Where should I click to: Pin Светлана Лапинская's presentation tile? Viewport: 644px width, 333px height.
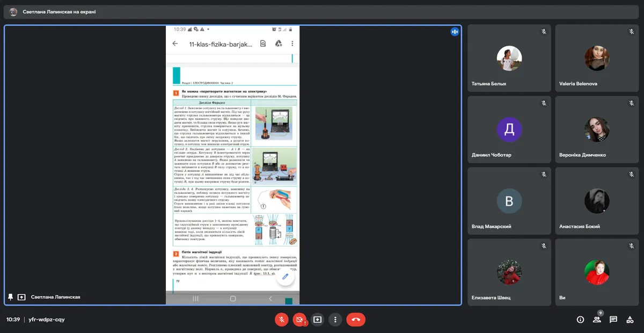10,297
